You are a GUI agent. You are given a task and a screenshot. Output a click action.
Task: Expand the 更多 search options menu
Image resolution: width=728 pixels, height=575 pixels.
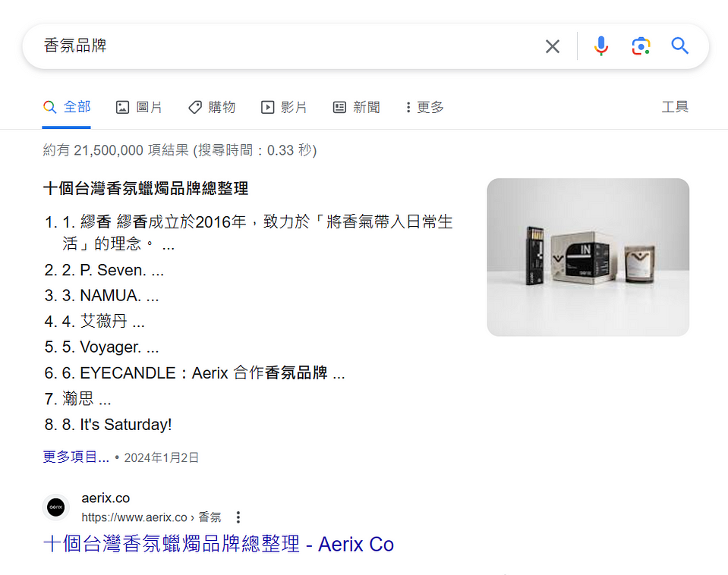pos(424,107)
